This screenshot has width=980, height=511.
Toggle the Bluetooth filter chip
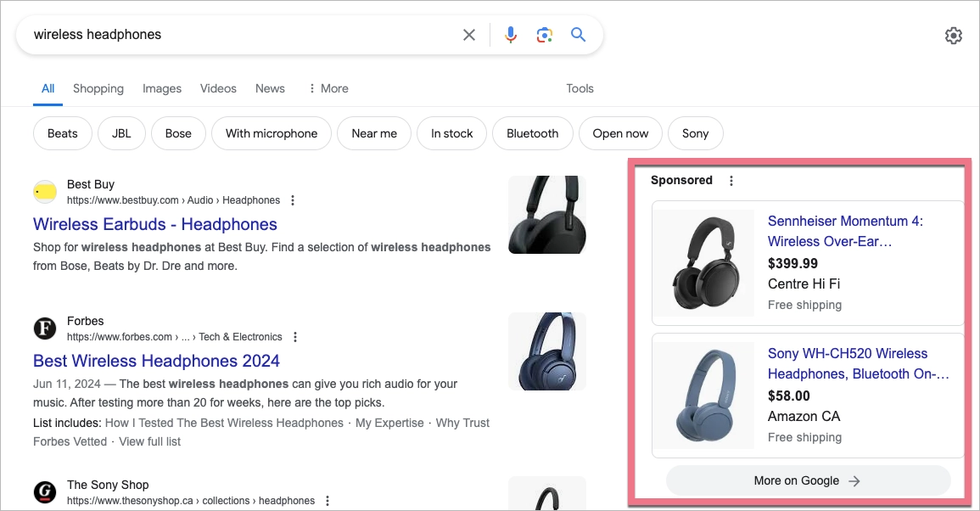(532, 133)
